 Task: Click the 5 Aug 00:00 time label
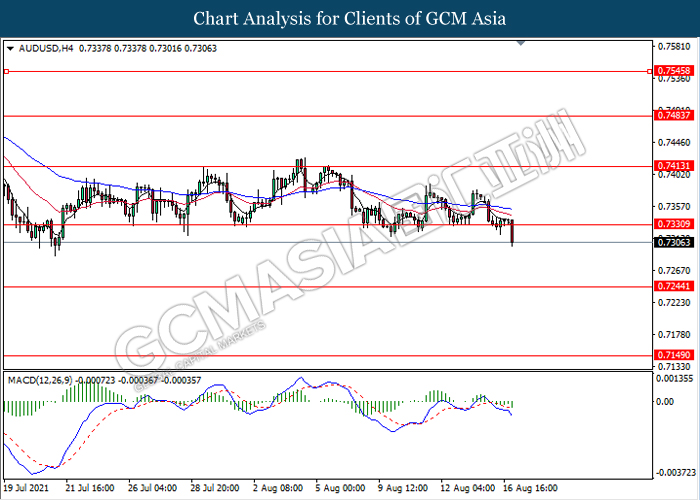pos(338,488)
